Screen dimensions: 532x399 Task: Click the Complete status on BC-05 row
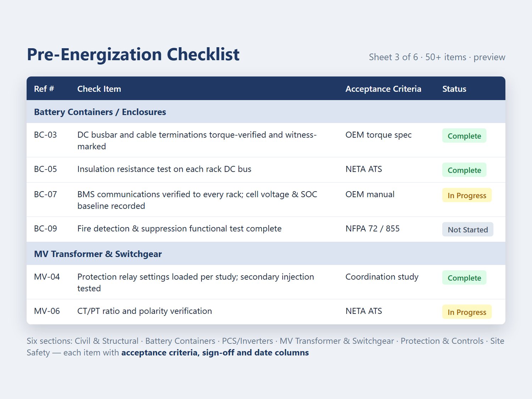pyautogui.click(x=464, y=170)
